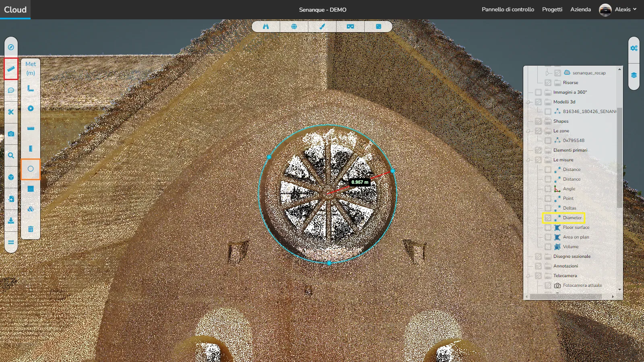Click the scroll down arrow in tree panel
Image resolution: width=644 pixels, height=362 pixels.
pyautogui.click(x=619, y=289)
